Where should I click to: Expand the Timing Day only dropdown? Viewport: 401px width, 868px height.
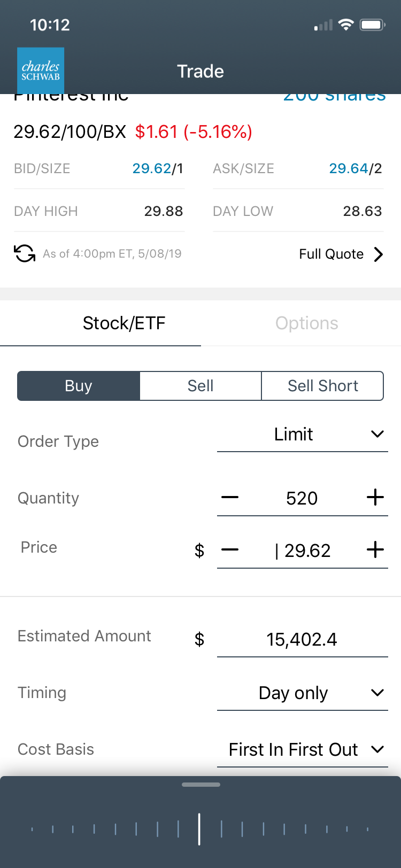coord(302,693)
